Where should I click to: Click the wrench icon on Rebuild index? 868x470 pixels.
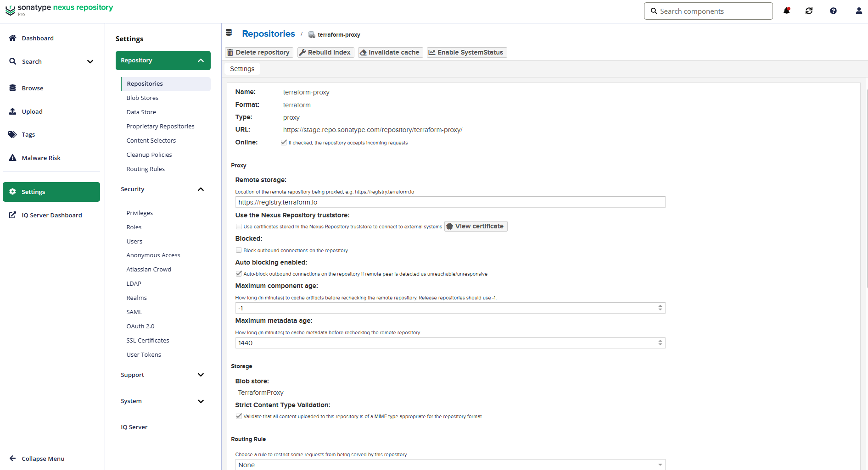pos(302,53)
